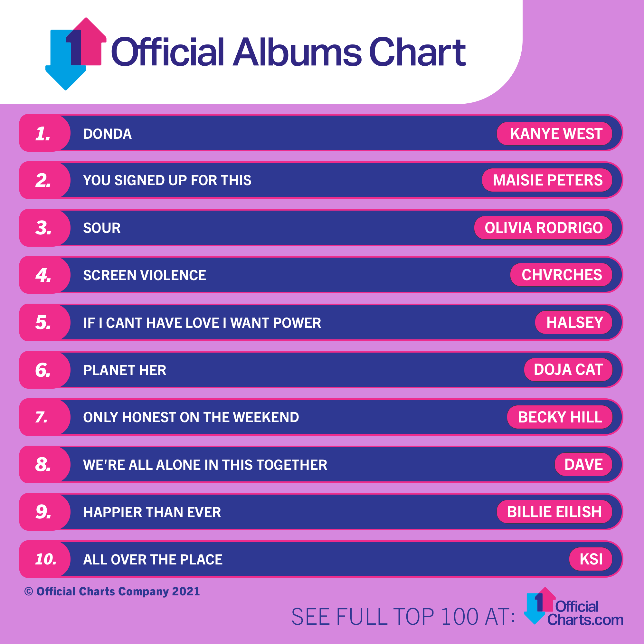The width and height of the screenshot is (644, 644).
Task: Open the HAPPIER THAN EVER album title
Action: [152, 512]
